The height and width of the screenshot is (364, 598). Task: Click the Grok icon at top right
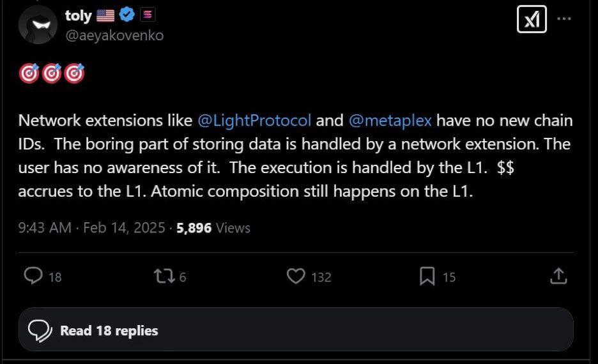[x=532, y=19]
